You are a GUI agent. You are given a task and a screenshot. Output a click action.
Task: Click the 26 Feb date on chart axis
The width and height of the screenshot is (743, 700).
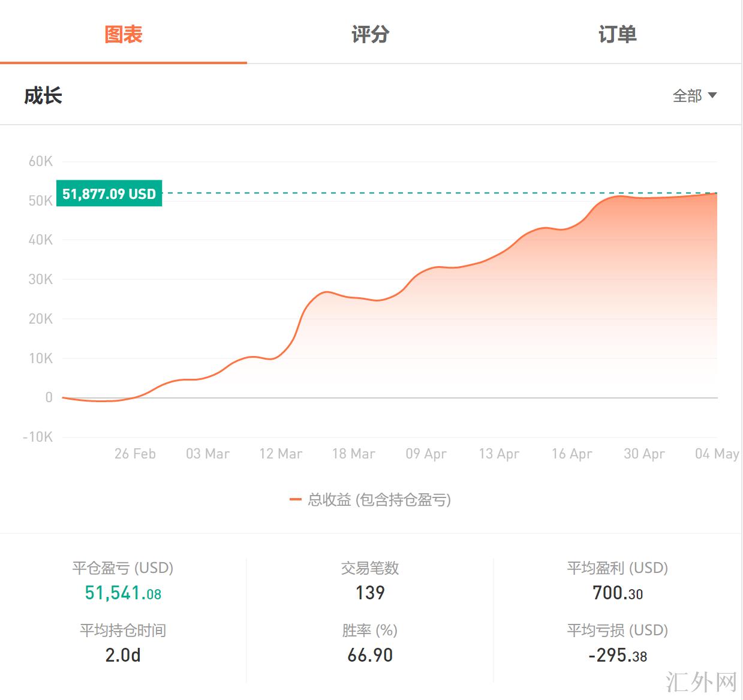(x=135, y=454)
